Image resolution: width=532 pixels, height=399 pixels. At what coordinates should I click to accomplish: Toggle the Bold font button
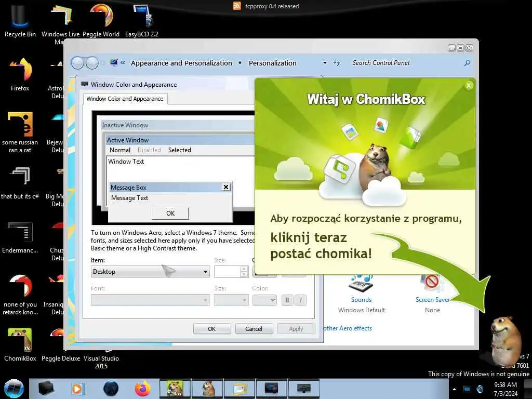pyautogui.click(x=287, y=300)
